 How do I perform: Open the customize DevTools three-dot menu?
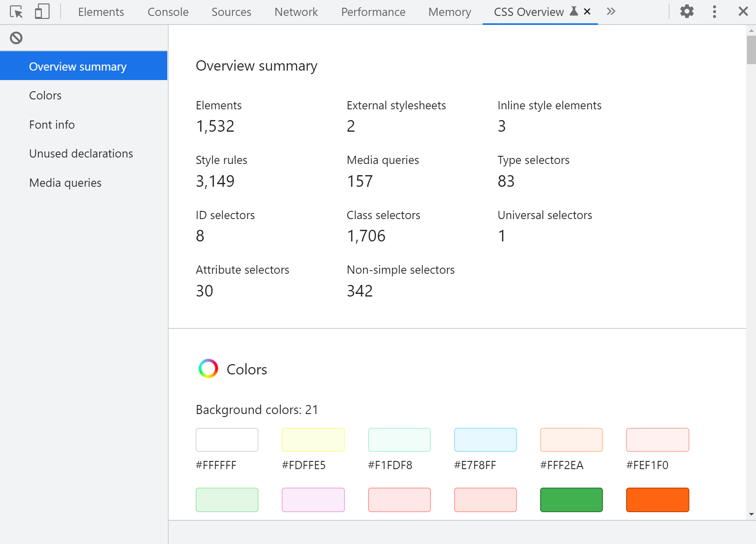[714, 12]
